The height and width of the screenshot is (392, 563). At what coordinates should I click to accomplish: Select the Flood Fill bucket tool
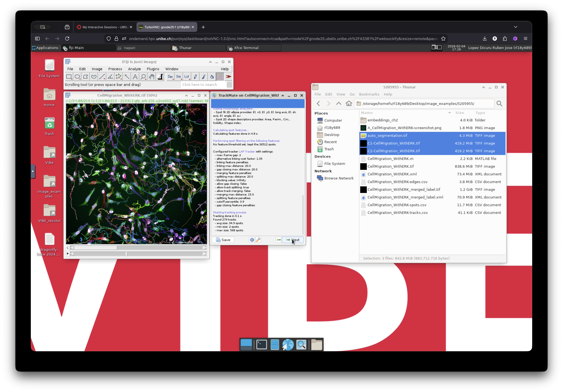tap(212, 77)
